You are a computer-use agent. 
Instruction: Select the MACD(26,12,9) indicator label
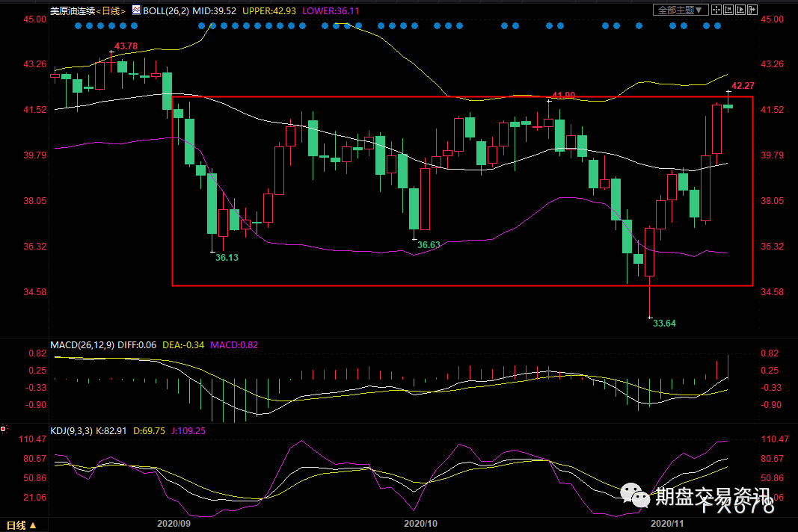(82, 344)
